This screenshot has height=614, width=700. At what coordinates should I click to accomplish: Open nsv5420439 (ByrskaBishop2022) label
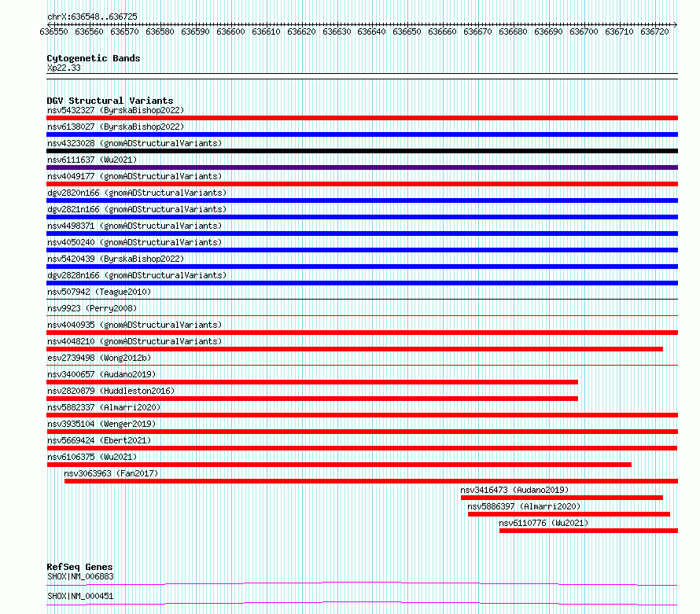[x=116, y=259]
